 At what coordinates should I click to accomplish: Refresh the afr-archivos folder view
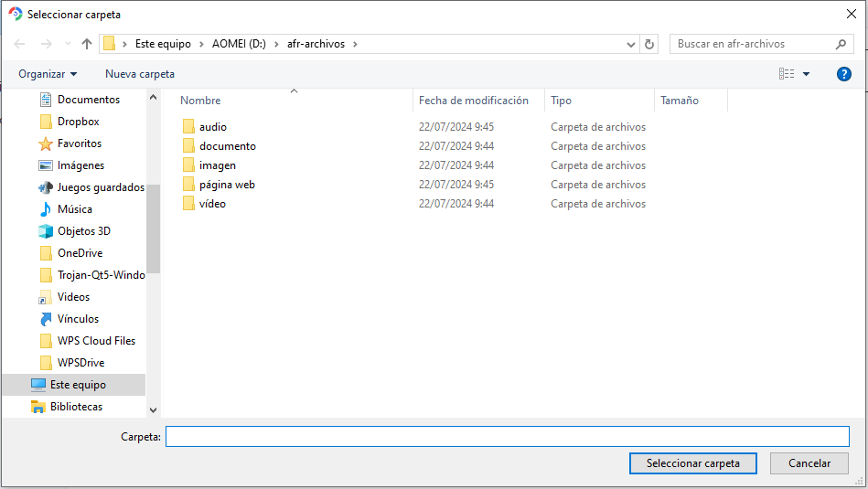click(649, 44)
